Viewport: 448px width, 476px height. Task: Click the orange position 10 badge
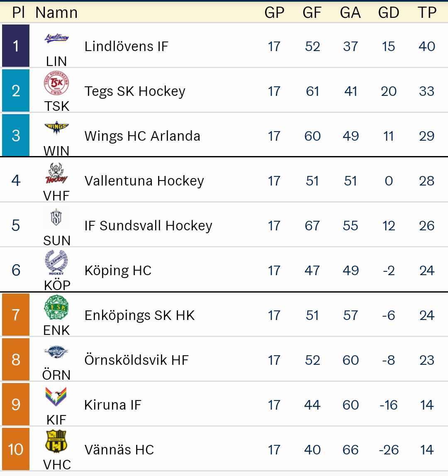(16, 449)
